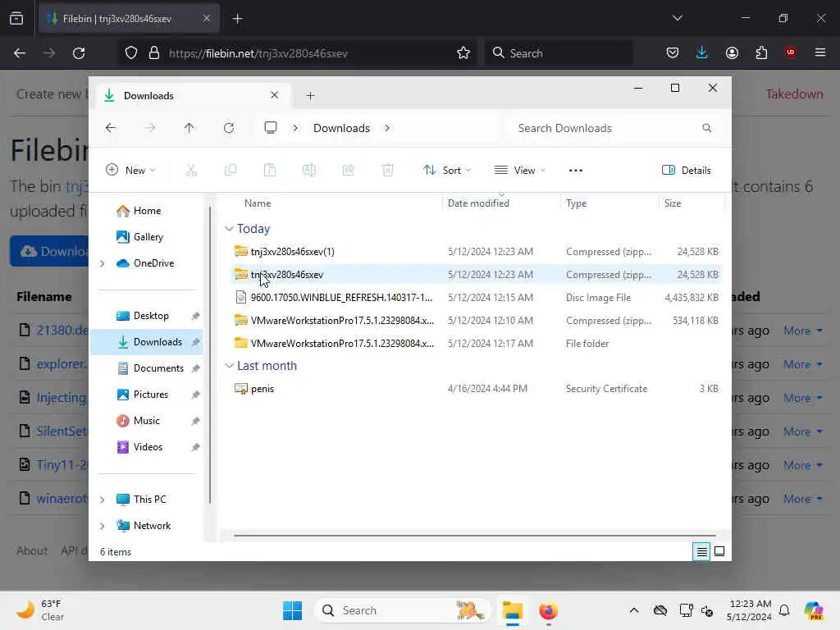Sort by the Type column header
This screenshot has width=840, height=630.
(x=577, y=203)
